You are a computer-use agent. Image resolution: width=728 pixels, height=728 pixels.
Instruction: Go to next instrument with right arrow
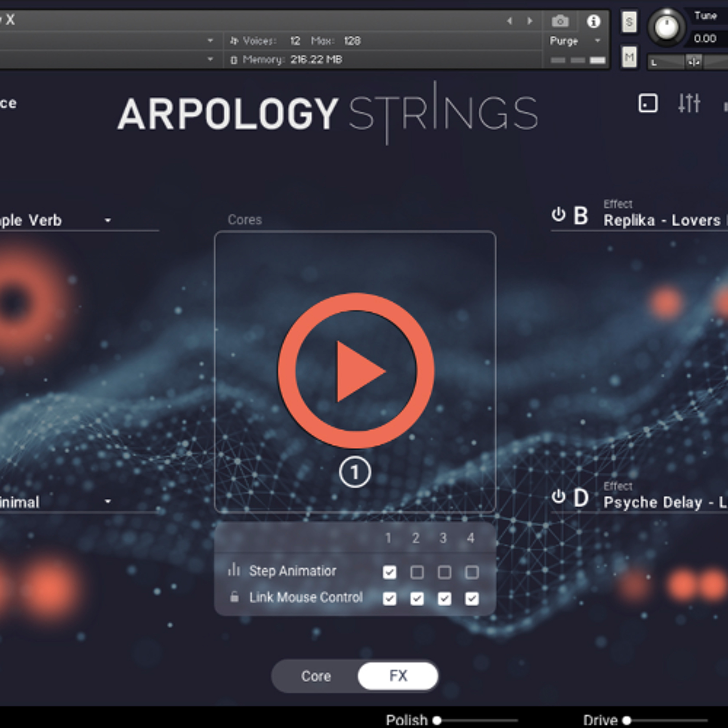pos(530,21)
